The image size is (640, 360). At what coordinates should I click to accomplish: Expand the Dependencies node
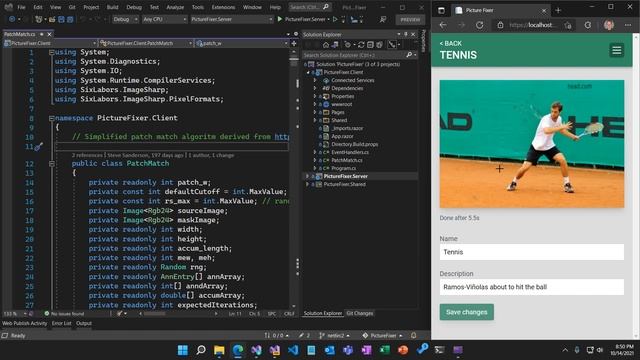click(315, 88)
